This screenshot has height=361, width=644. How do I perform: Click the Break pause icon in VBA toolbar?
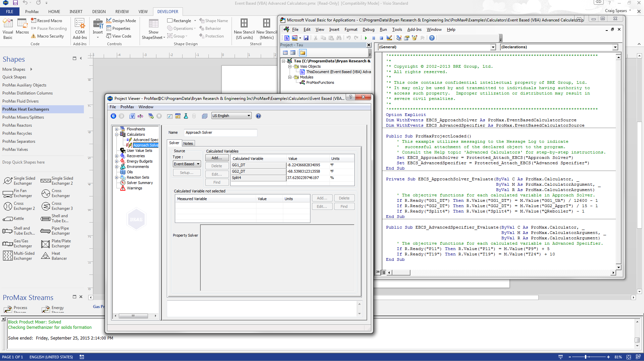(x=374, y=38)
